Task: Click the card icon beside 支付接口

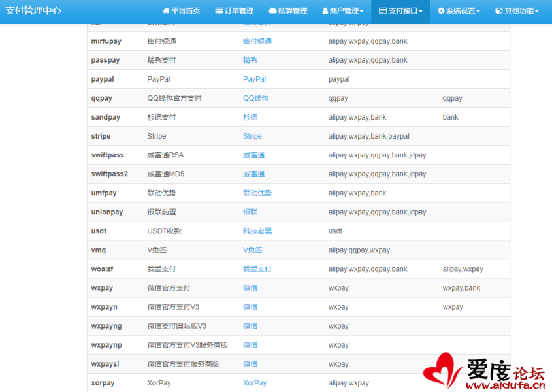Action: tap(383, 11)
